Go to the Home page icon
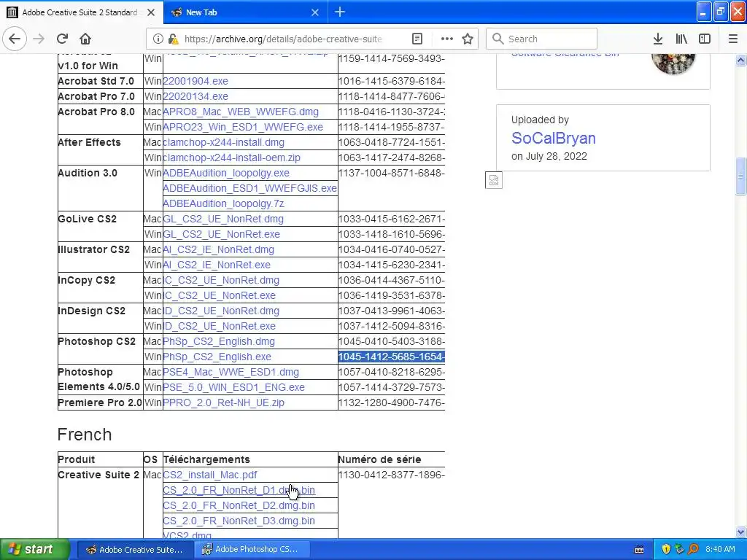 [x=85, y=39]
